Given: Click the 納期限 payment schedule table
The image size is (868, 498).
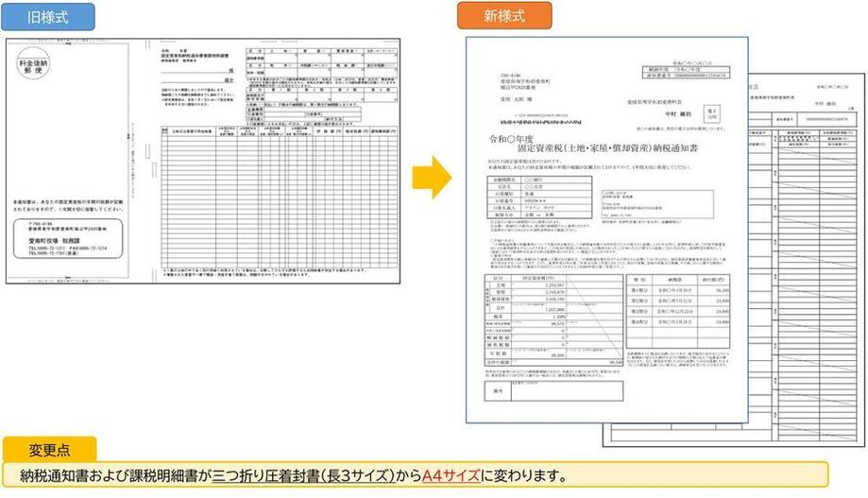Looking at the screenshot, I should pos(677,301).
